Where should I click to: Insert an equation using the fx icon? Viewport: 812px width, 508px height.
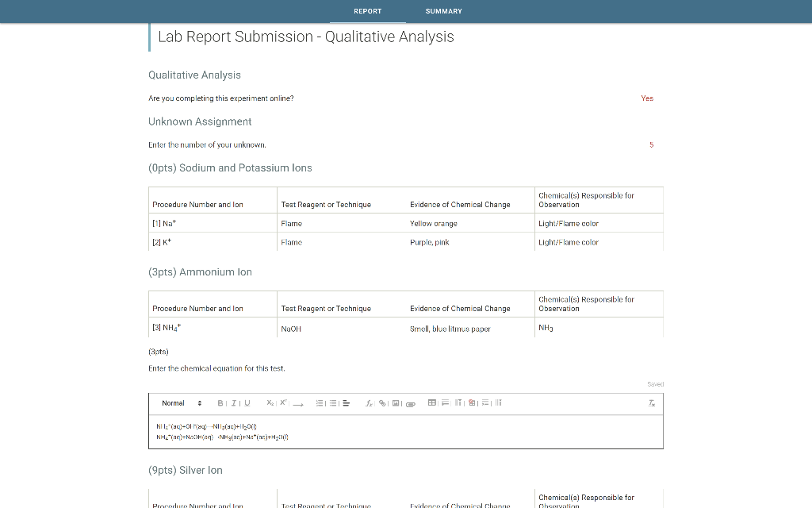pos(369,403)
